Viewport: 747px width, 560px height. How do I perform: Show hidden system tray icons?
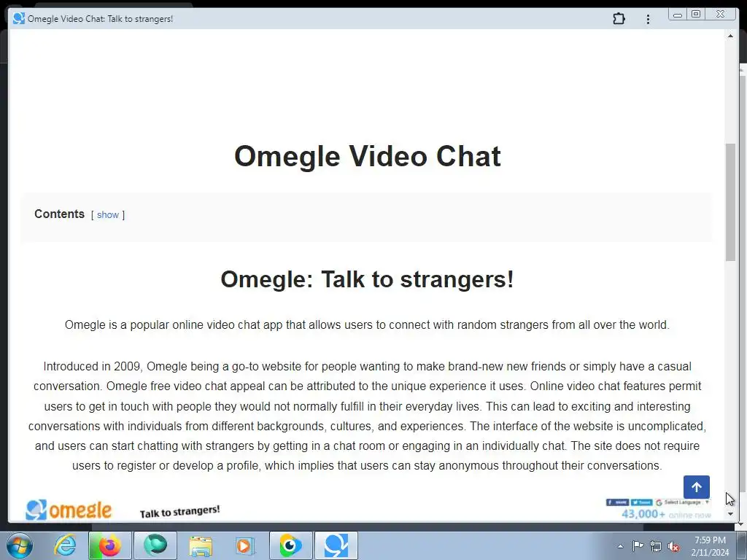click(x=620, y=546)
